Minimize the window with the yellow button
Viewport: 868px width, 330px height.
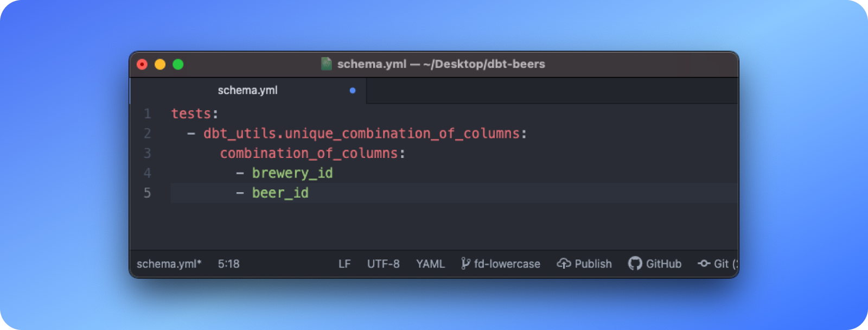tap(160, 65)
